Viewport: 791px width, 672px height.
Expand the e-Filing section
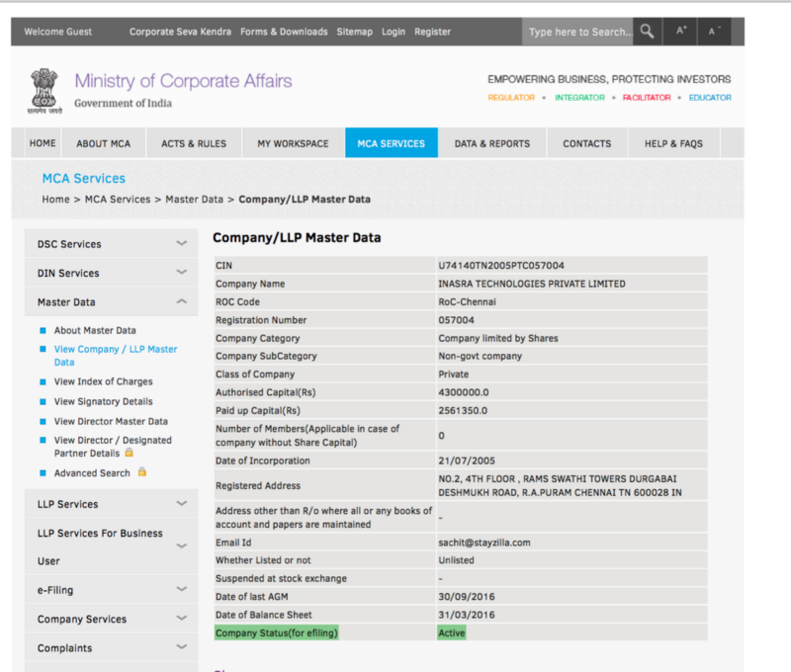[181, 590]
